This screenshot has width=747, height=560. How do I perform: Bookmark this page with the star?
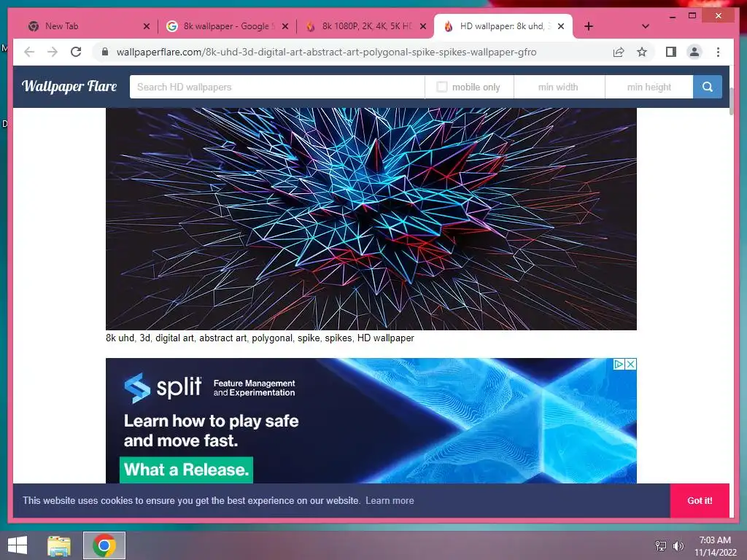pyautogui.click(x=642, y=52)
